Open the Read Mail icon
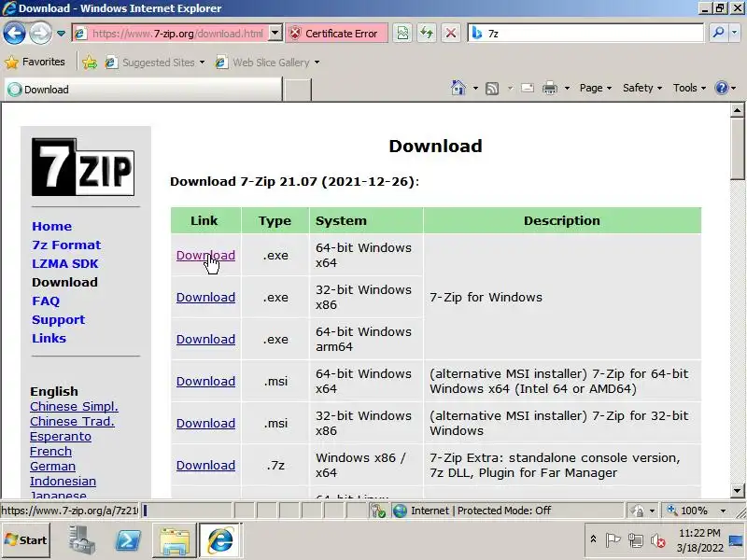The image size is (747, 560). tap(527, 88)
